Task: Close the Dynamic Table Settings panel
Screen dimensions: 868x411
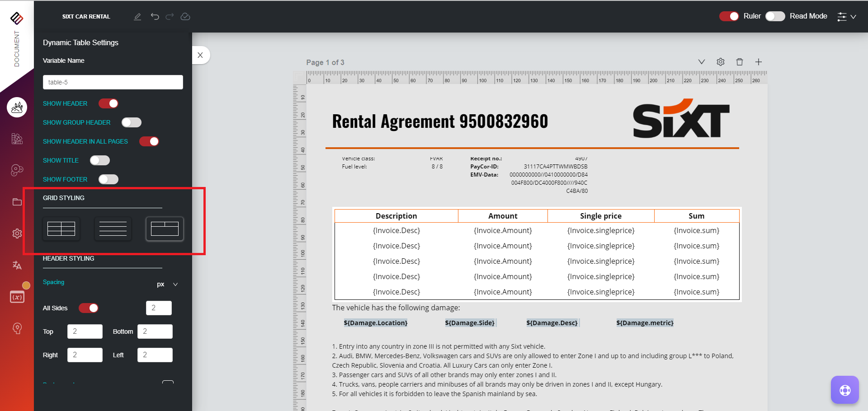Action: [x=200, y=55]
